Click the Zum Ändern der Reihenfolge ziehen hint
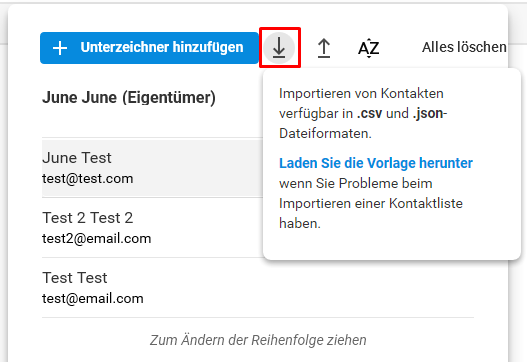527x362 pixels. tap(258, 340)
